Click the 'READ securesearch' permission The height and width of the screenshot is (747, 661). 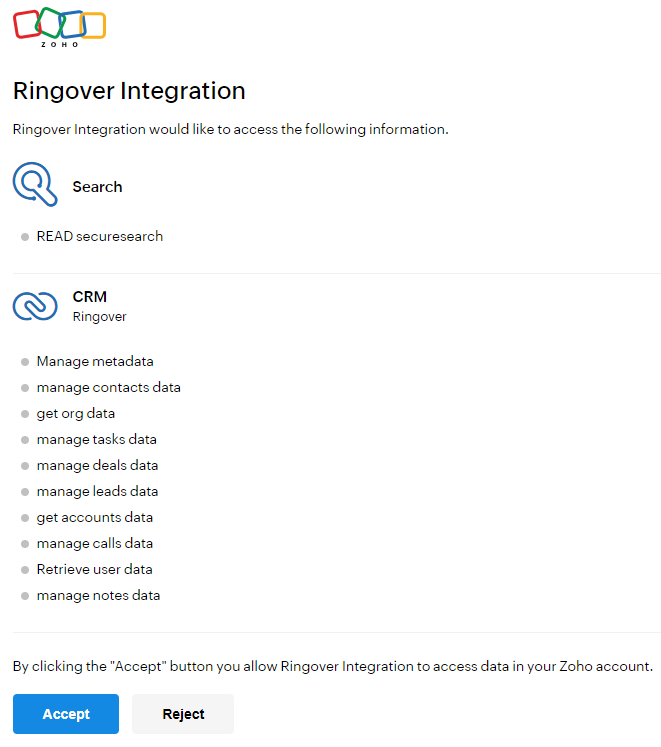[100, 236]
